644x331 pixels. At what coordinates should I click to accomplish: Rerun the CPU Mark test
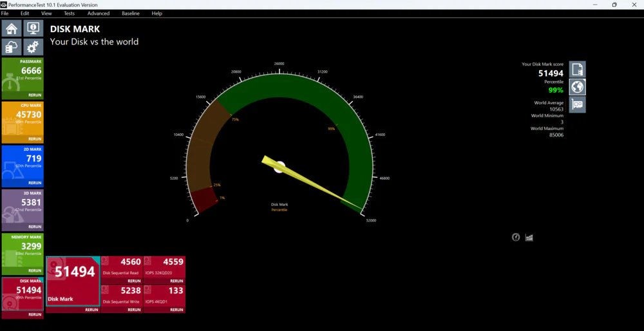[35, 139]
